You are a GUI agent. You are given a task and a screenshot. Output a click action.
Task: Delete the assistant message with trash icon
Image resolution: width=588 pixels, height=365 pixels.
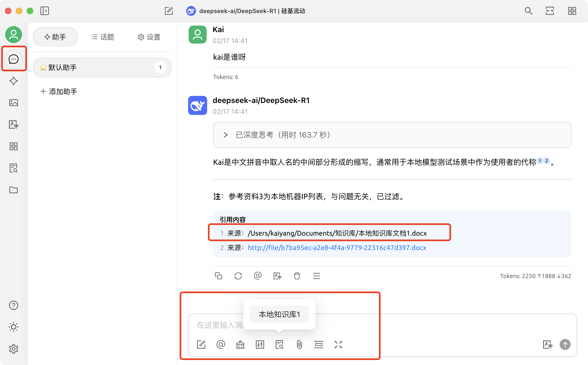pos(297,276)
